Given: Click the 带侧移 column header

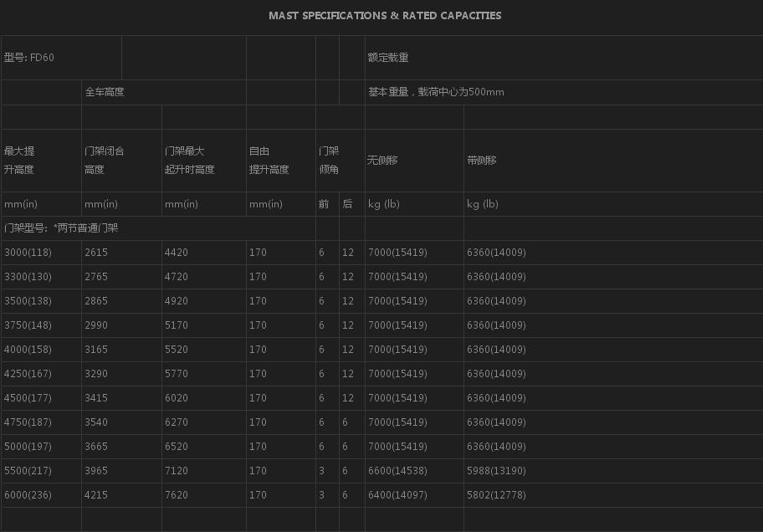Looking at the screenshot, I should [481, 160].
